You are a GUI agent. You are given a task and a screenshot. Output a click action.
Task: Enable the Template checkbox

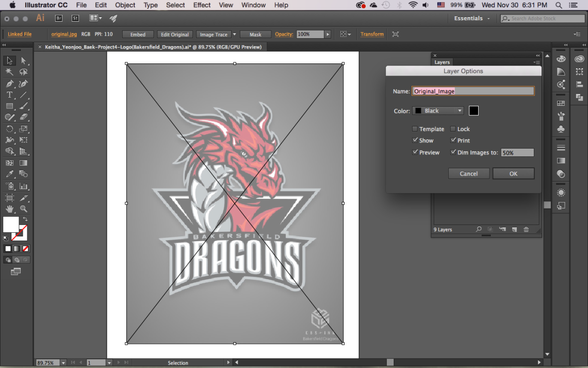pyautogui.click(x=415, y=129)
